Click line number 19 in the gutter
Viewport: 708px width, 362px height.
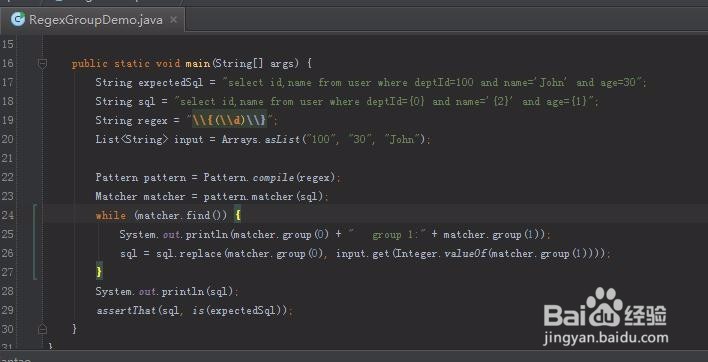coord(8,121)
